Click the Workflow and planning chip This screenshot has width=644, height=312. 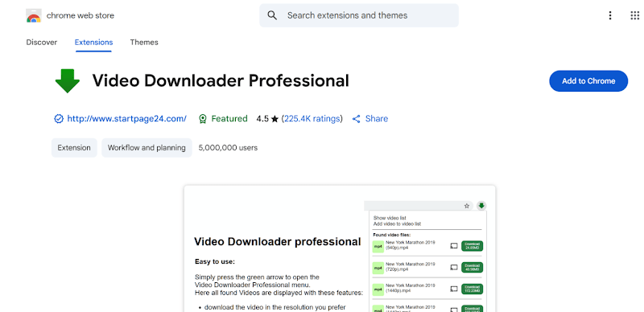tap(147, 148)
